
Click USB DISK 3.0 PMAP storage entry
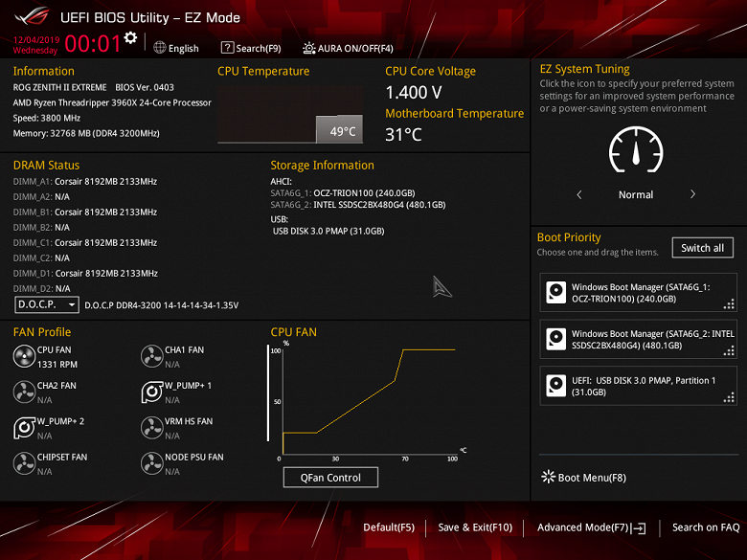pos(328,231)
